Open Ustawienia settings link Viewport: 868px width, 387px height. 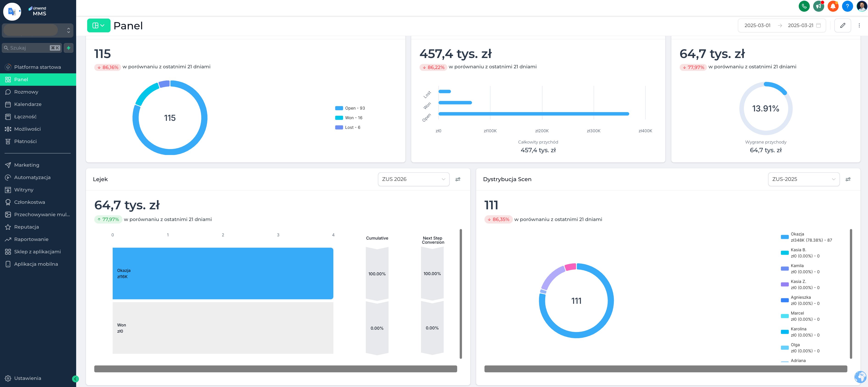(28, 378)
